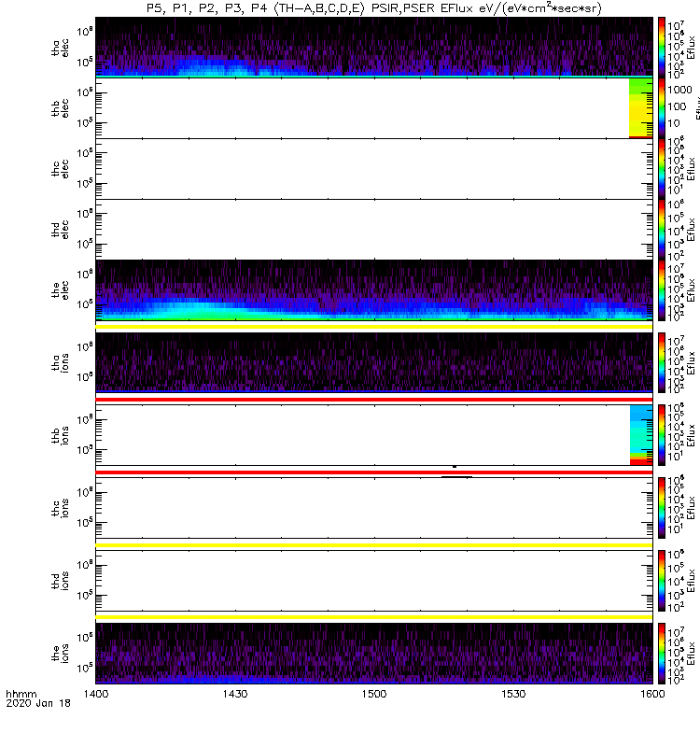The width and height of the screenshot is (700, 747).
Task: Click the yellow bar below 'the elec' panel
Action: coord(374,327)
